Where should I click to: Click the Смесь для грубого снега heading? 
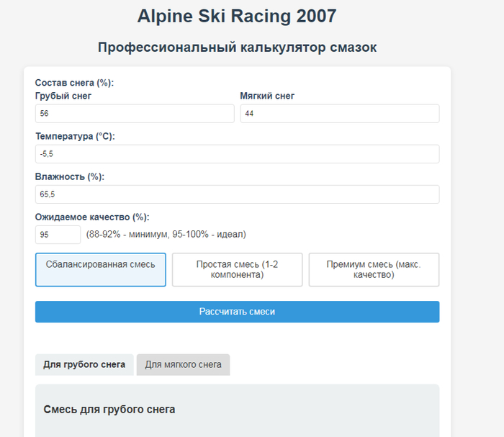109,410
